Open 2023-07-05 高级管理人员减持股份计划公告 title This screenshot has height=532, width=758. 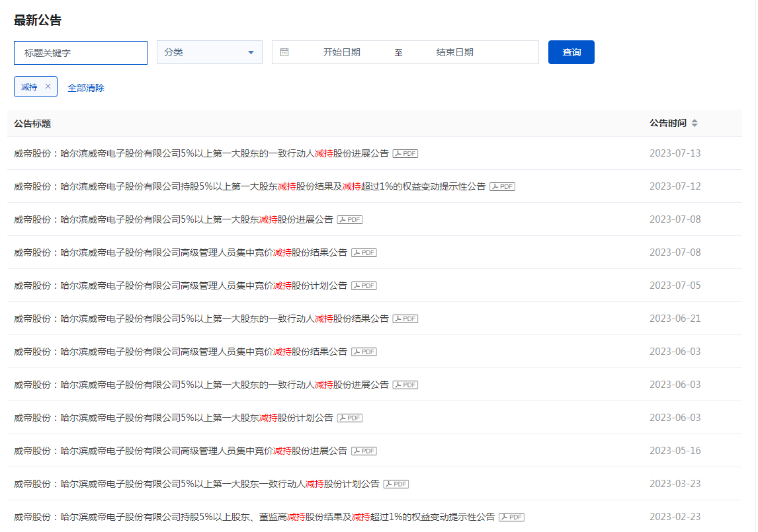coord(181,285)
